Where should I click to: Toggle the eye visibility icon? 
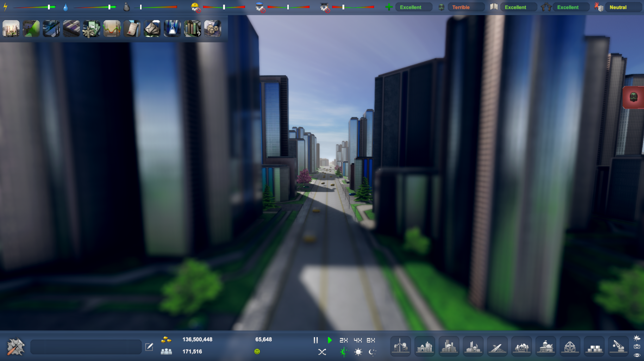click(637, 355)
